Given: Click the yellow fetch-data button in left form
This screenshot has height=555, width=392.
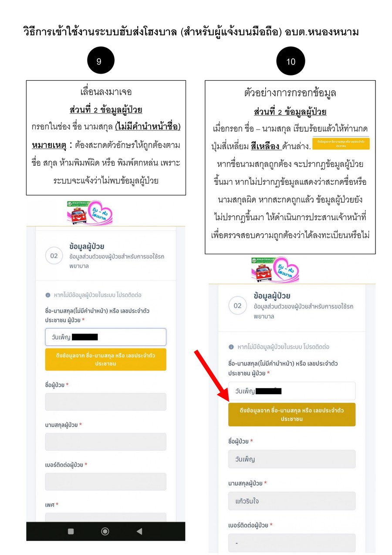Looking at the screenshot, I should (106, 359).
